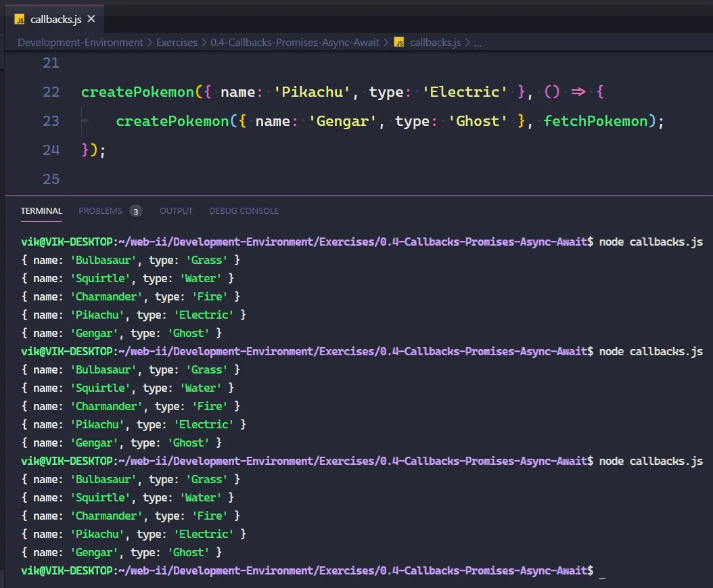Open the 0.4-Callbacks-Promises-Async-Await breadcrumb
This screenshot has height=588, width=713.
295,43
